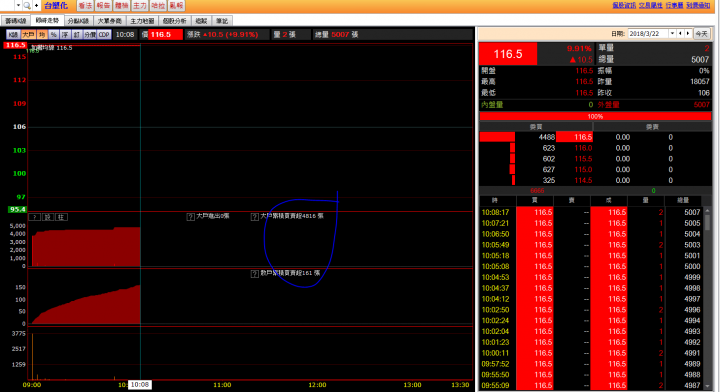This screenshot has width=720, height=392.
Task: Click the ? icon beside 大戶累積買賣超4816張
Action: (x=255, y=216)
